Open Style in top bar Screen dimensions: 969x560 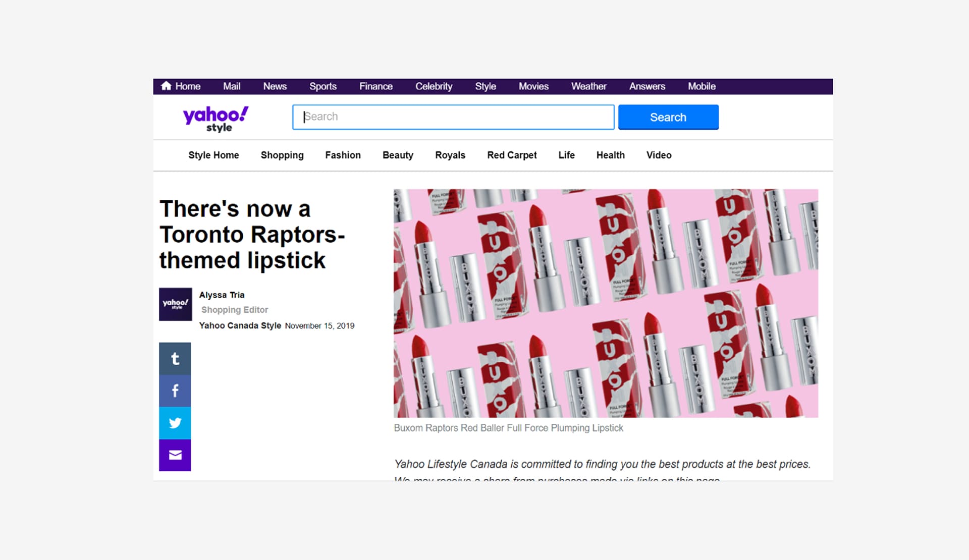point(486,86)
